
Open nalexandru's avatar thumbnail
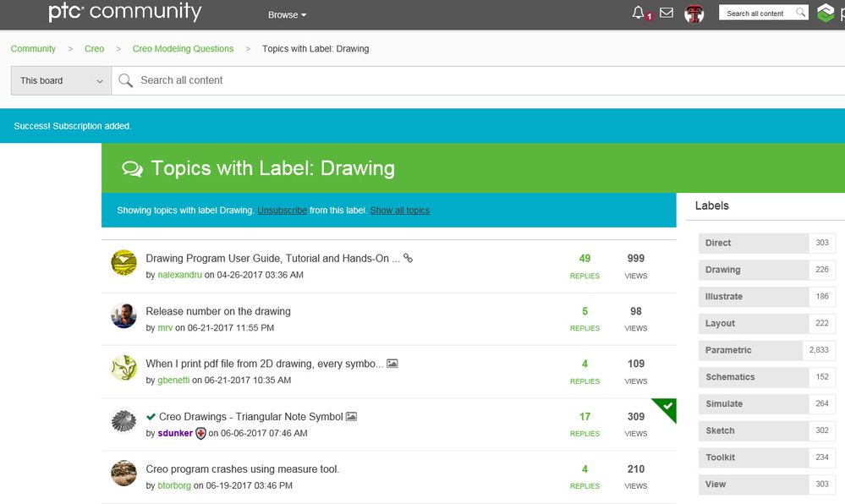[x=124, y=262]
